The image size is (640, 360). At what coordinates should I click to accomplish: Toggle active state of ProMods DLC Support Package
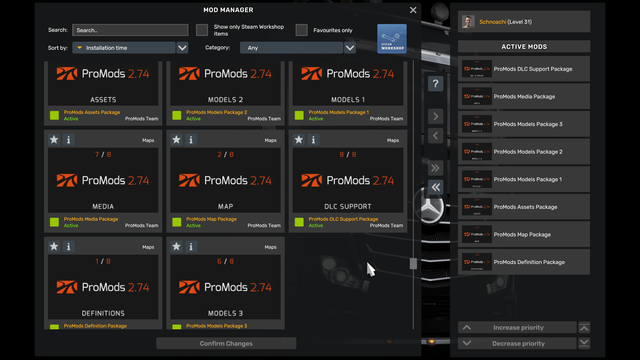(299, 222)
